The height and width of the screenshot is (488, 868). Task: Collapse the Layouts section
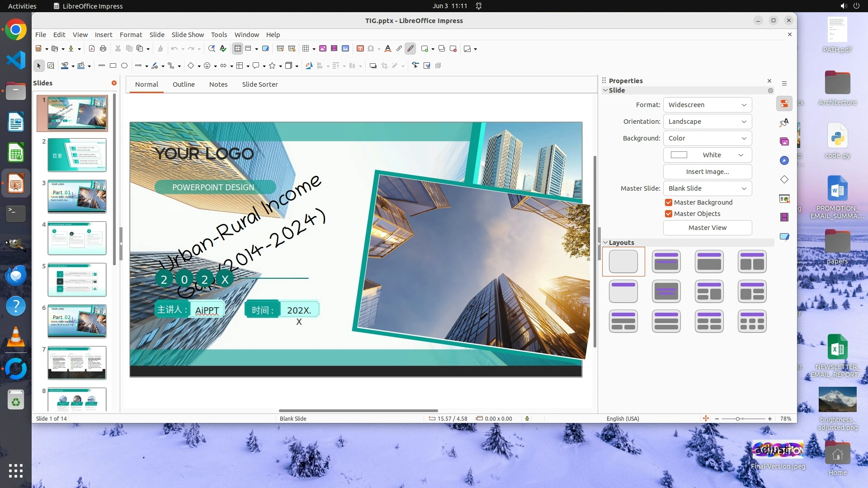pyautogui.click(x=606, y=243)
